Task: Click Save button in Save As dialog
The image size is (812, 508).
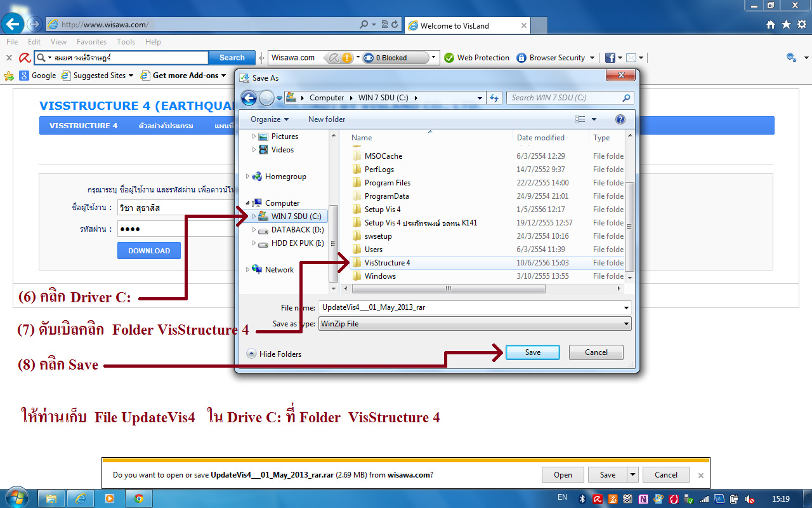Action: [533, 352]
